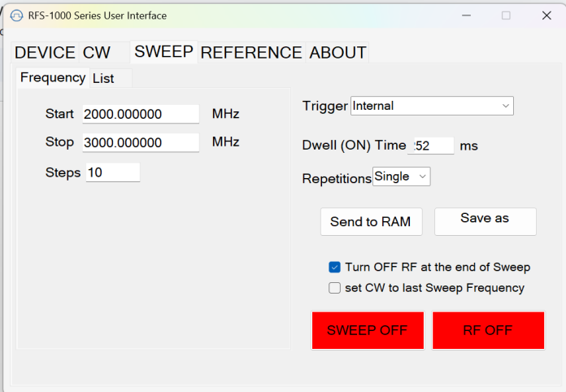The width and height of the screenshot is (566, 392).
Task: Click the Dwell (ON) Time input field
Action: tap(431, 146)
